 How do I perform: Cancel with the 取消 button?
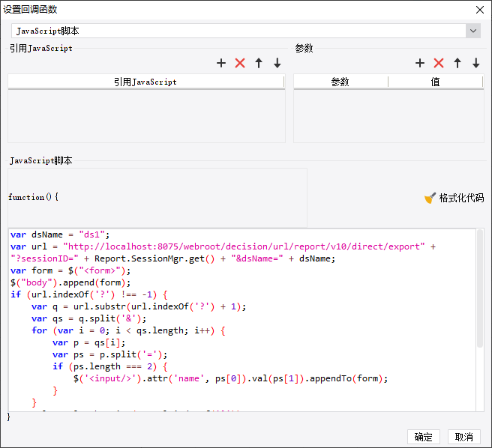pos(464,437)
